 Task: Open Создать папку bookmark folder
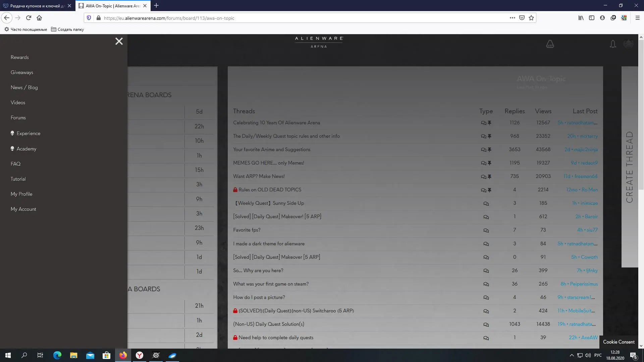[x=67, y=29]
